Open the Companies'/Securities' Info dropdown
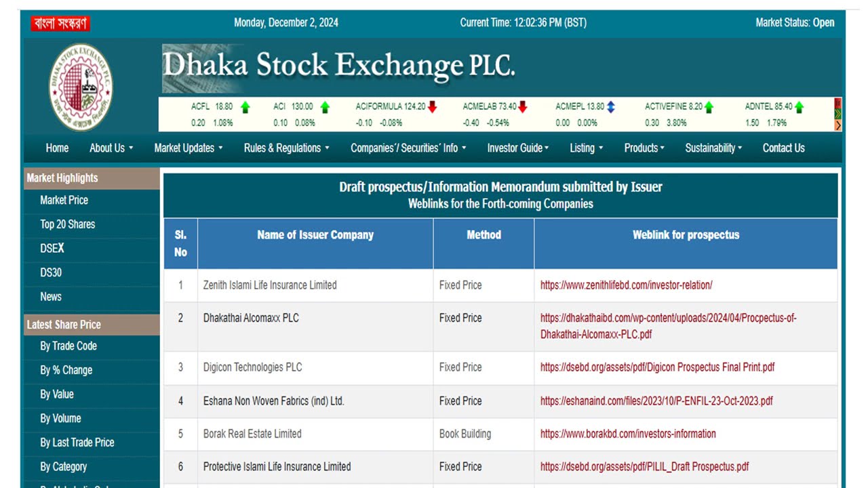868x488 pixels. point(408,148)
